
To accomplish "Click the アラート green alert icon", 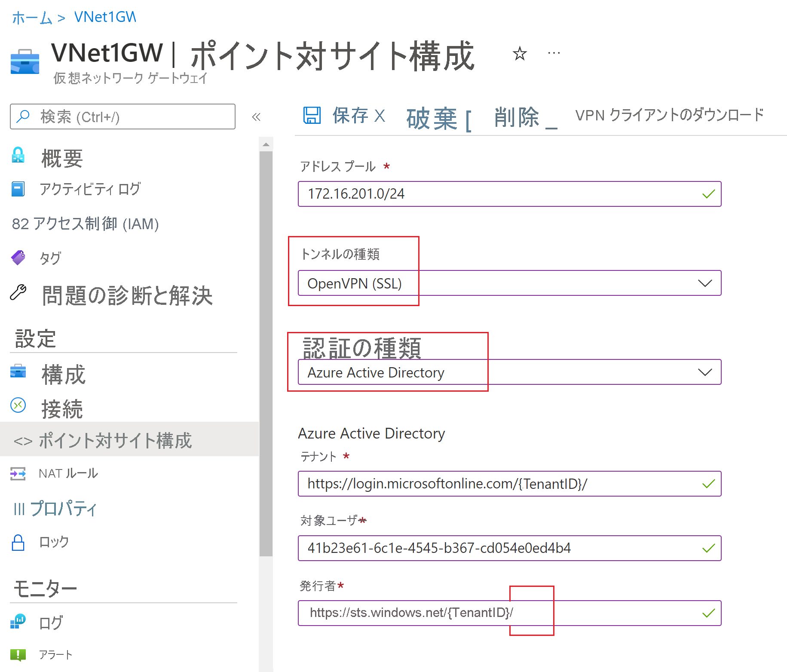I will 18,655.
